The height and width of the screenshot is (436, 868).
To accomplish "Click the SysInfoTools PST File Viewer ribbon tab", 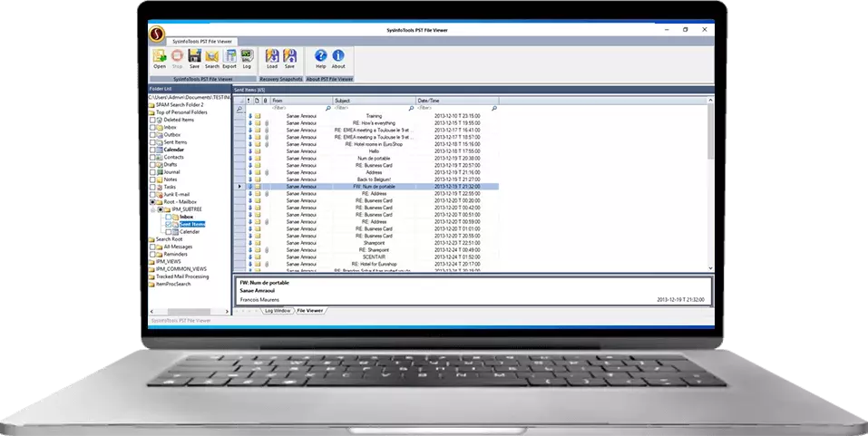I will (x=202, y=42).
